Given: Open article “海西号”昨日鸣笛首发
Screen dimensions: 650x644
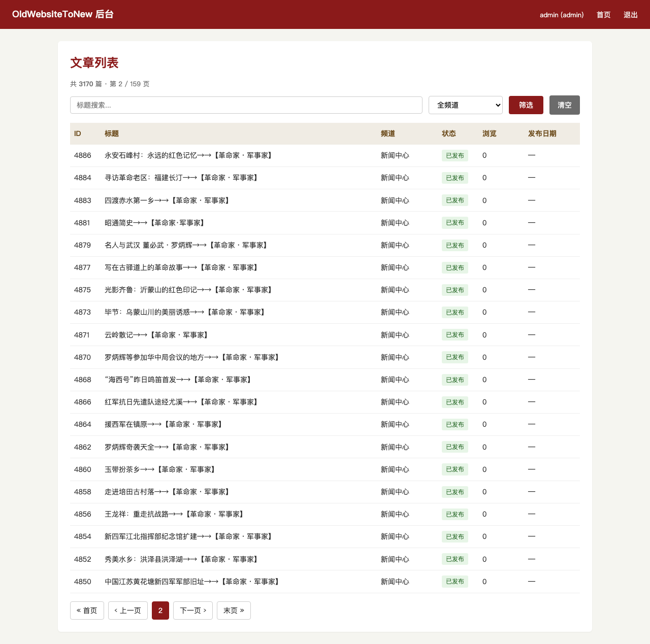Looking at the screenshot, I should click(179, 380).
